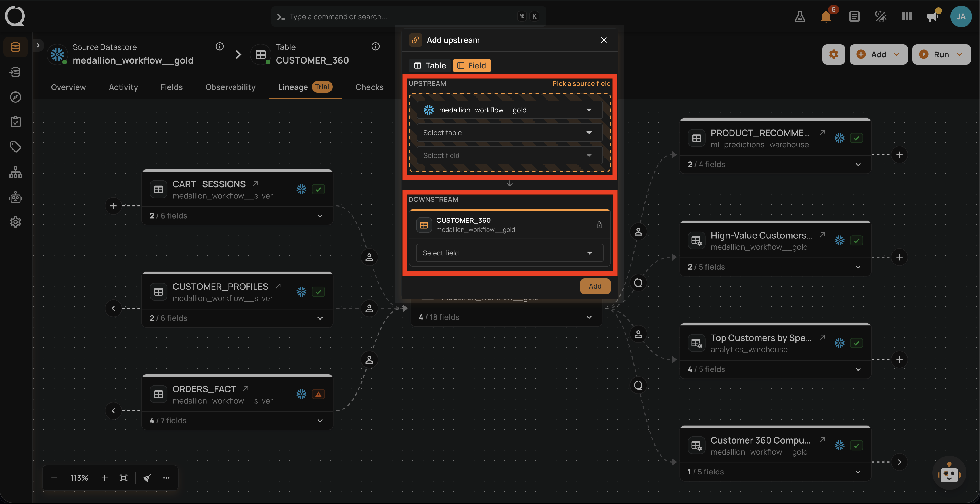The image size is (980, 504).
Task: Collapse upstream of ORDERS_FACT node
Action: (113, 411)
